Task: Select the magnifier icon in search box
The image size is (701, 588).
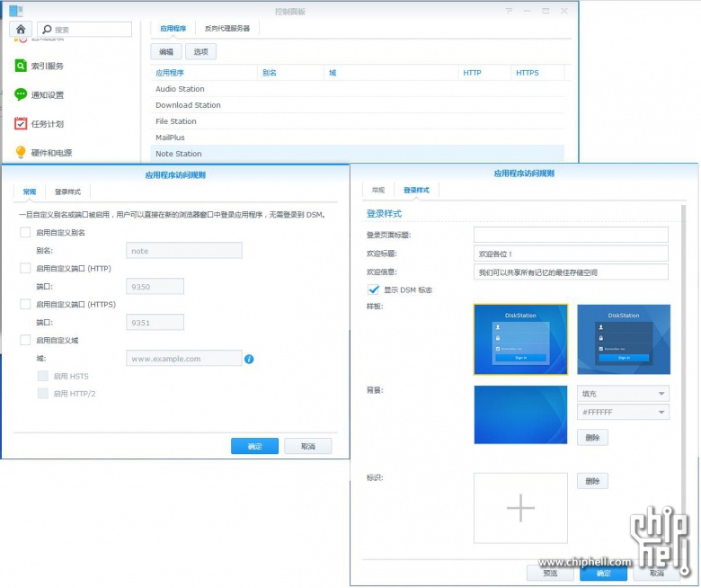Action: [x=47, y=30]
